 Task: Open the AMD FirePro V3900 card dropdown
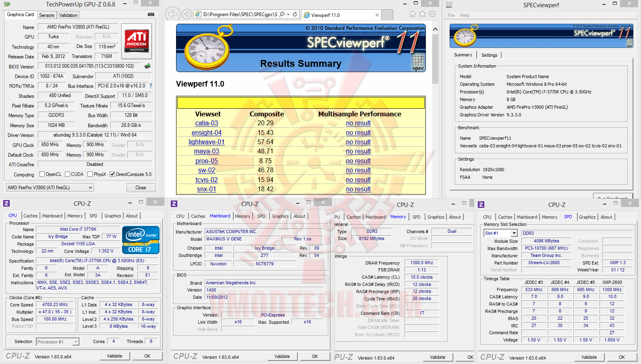pyautogui.click(x=50, y=188)
